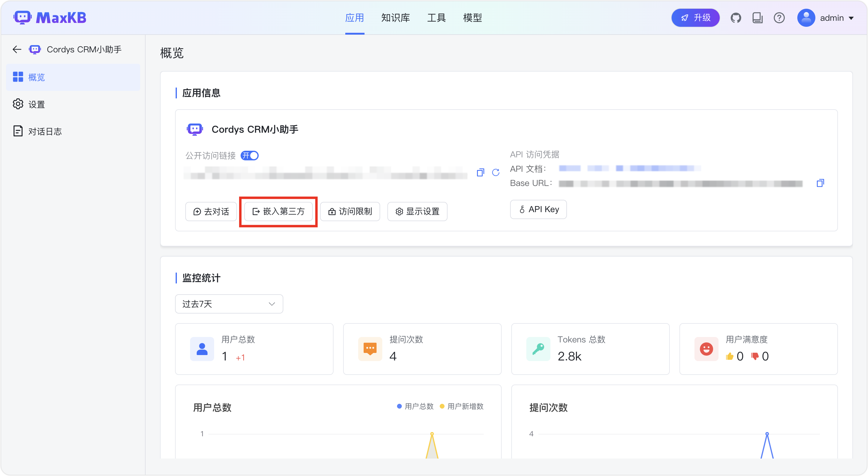Screen dimensions: 868x476
Task: Open the 过去7天 time range dropdown
Action: click(229, 304)
